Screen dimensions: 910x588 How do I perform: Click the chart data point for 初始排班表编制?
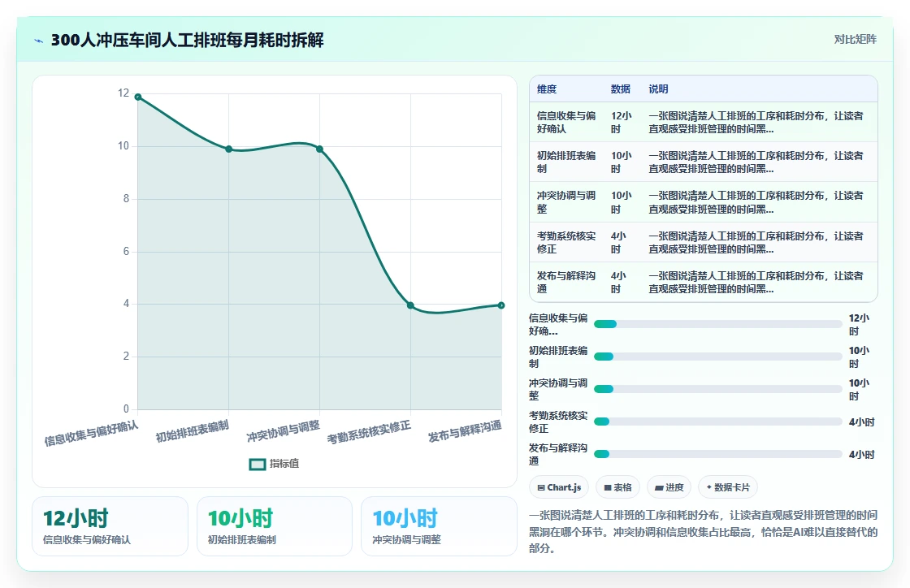click(x=228, y=149)
